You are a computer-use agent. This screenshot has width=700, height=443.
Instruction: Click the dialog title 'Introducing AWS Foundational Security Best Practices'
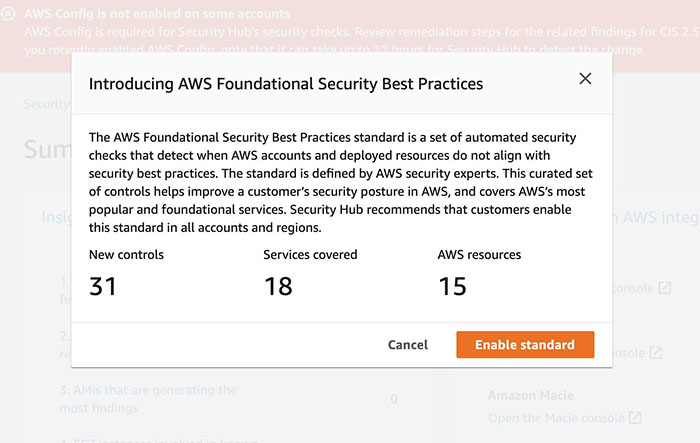[x=286, y=84]
